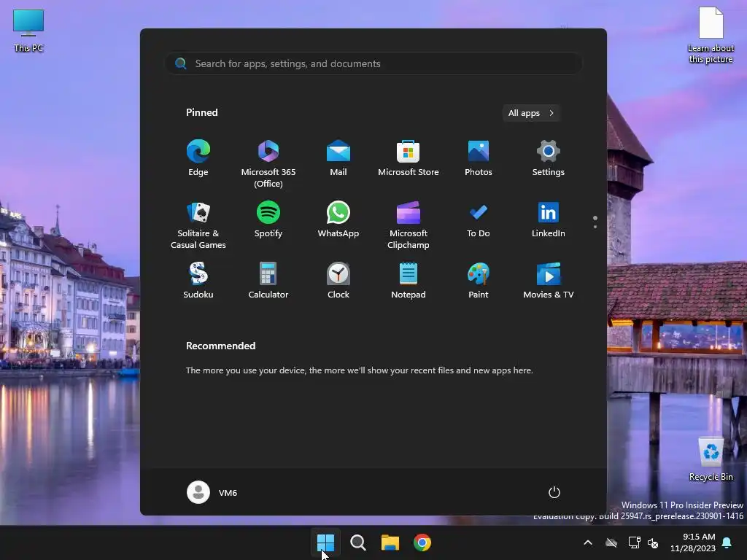
Task: Show hidden tray icons chevron
Action: (588, 542)
